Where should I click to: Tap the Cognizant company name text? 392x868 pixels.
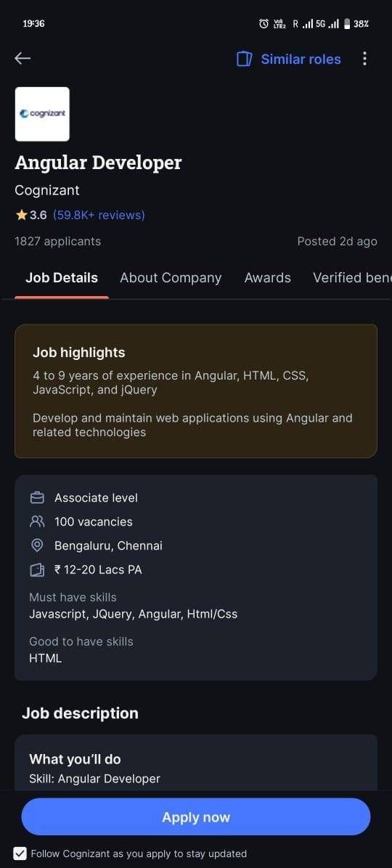tap(47, 190)
